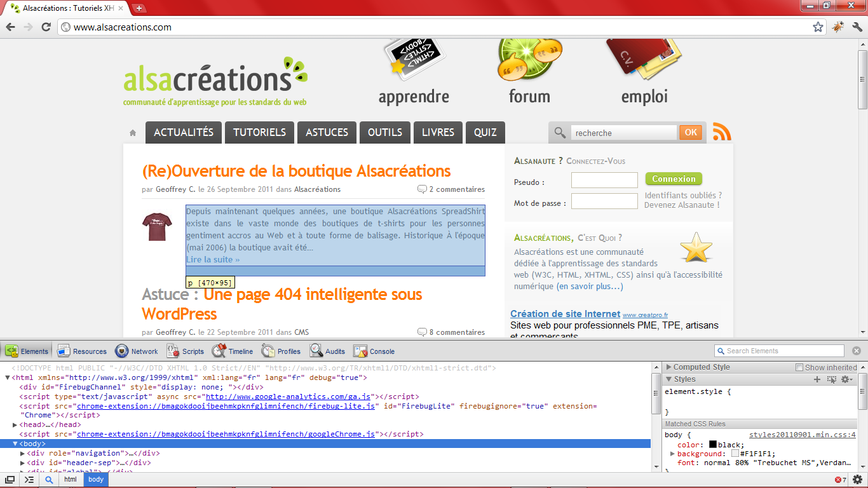Viewport: 868px width, 488px height.
Task: Show the console drawer icon
Action: coord(29,480)
